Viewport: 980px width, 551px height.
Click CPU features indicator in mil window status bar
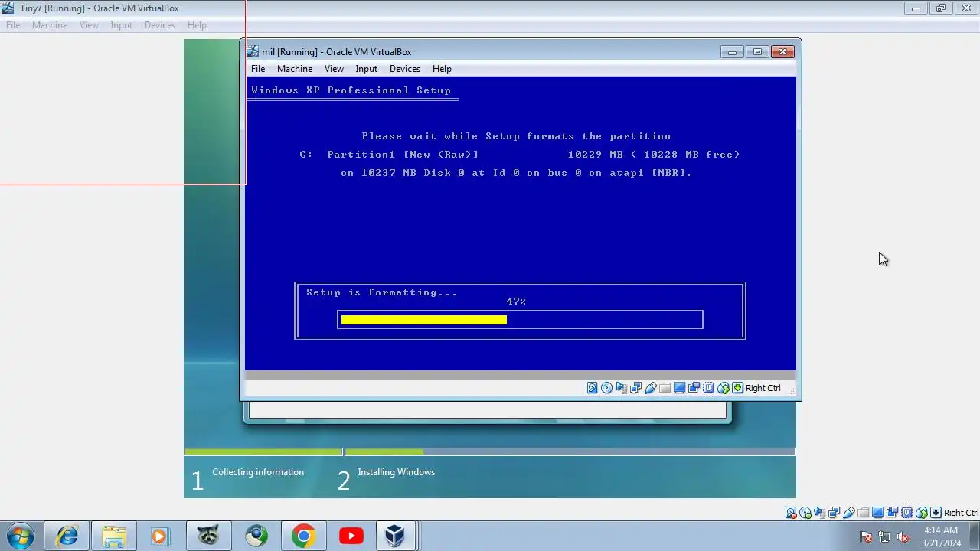point(709,388)
